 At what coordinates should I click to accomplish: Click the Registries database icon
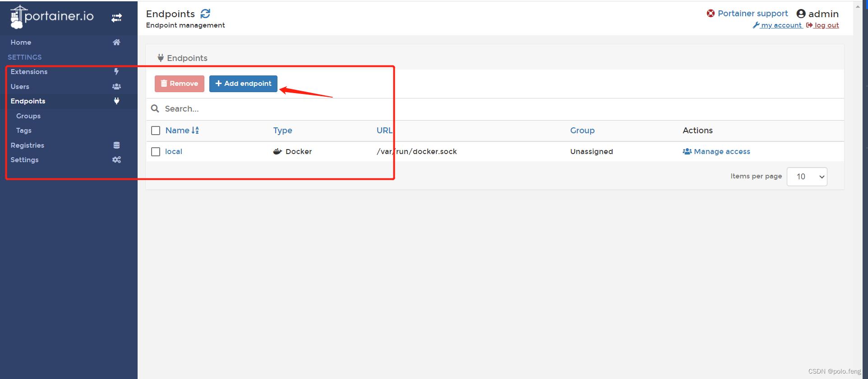[116, 145]
